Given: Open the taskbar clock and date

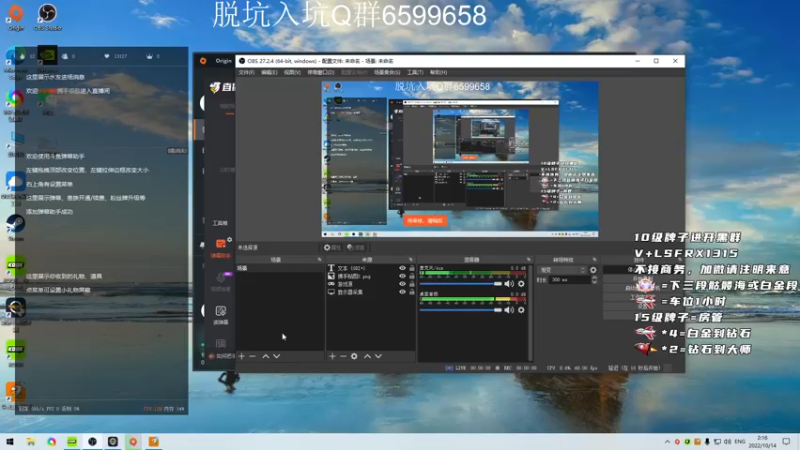Looking at the screenshot, I should (x=763, y=441).
